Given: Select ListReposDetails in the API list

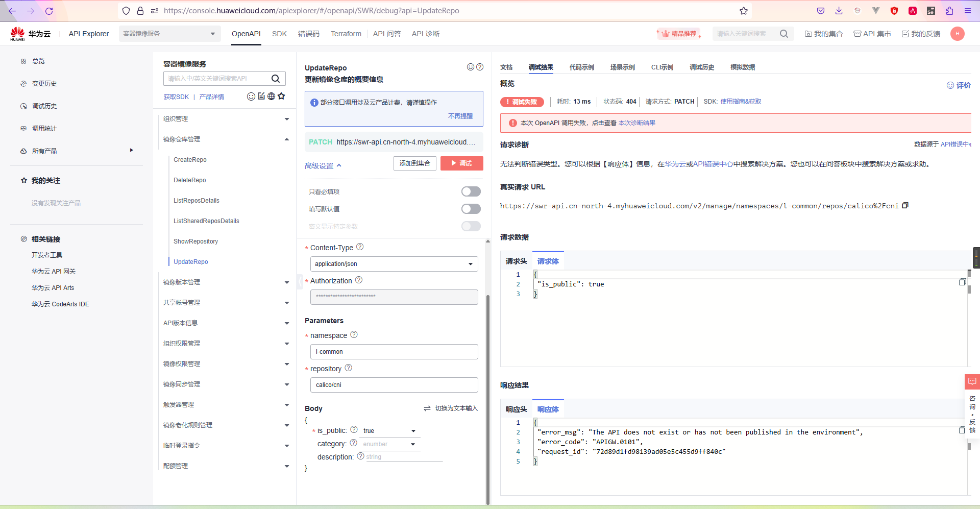Looking at the screenshot, I should (197, 201).
